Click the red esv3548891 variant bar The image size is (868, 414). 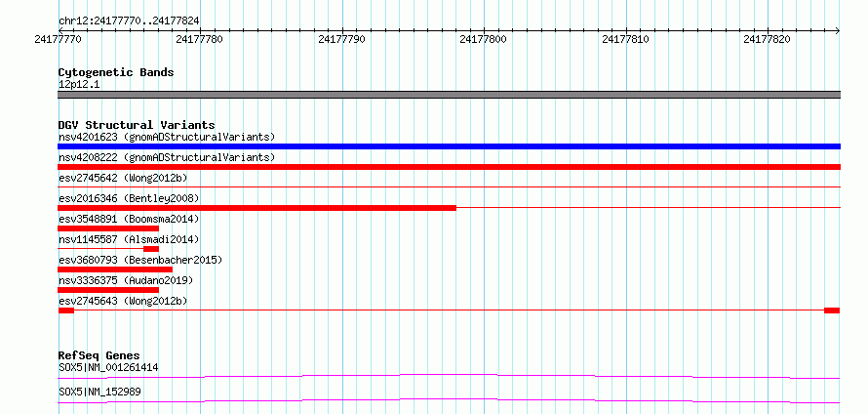108,228
